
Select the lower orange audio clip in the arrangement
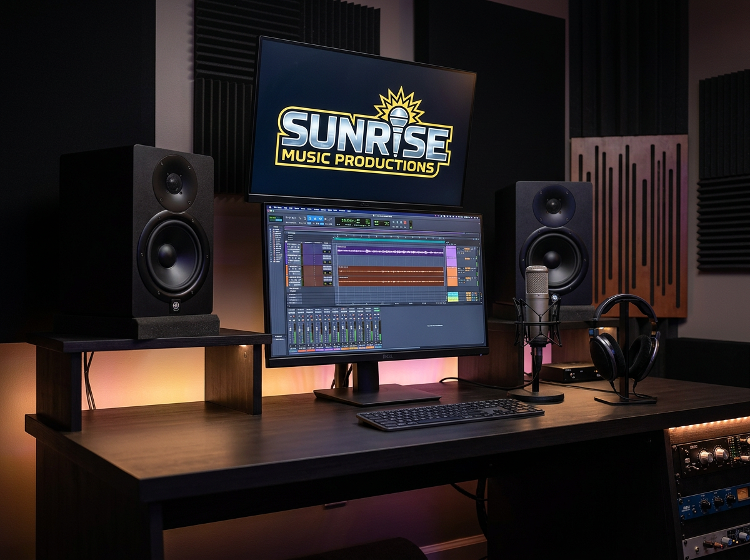pos(391,281)
